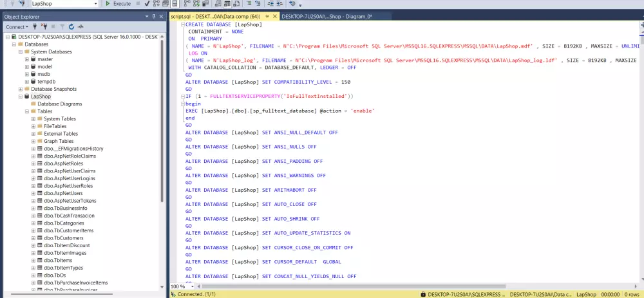The height and width of the screenshot is (298, 644).
Task: Select the Database Diagrams folder
Action: pos(59,104)
